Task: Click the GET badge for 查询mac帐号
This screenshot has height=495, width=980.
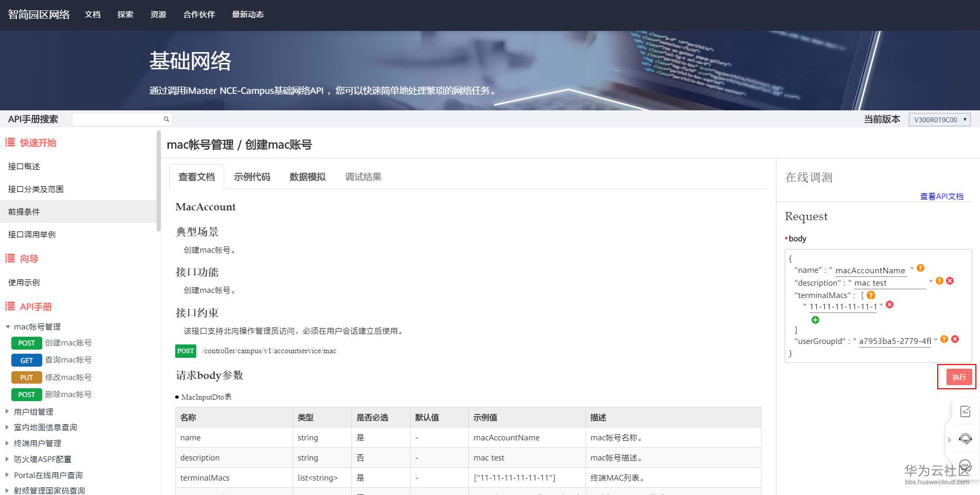Action: (27, 360)
